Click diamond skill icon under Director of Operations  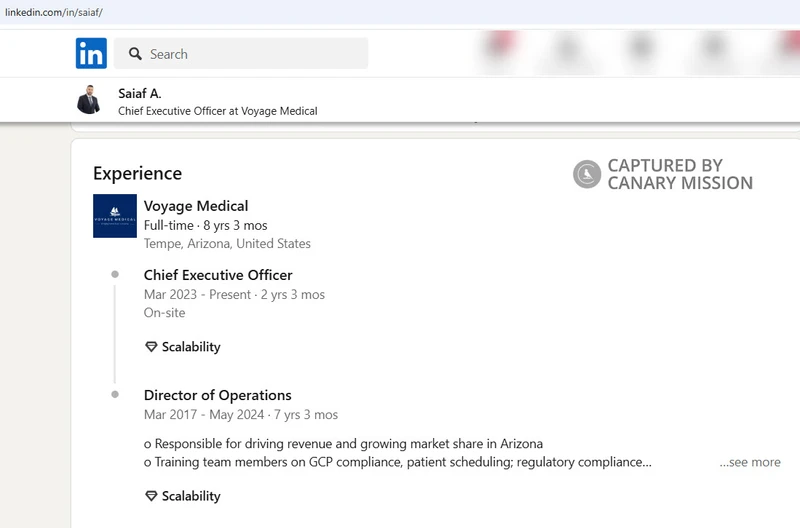pyautogui.click(x=151, y=496)
